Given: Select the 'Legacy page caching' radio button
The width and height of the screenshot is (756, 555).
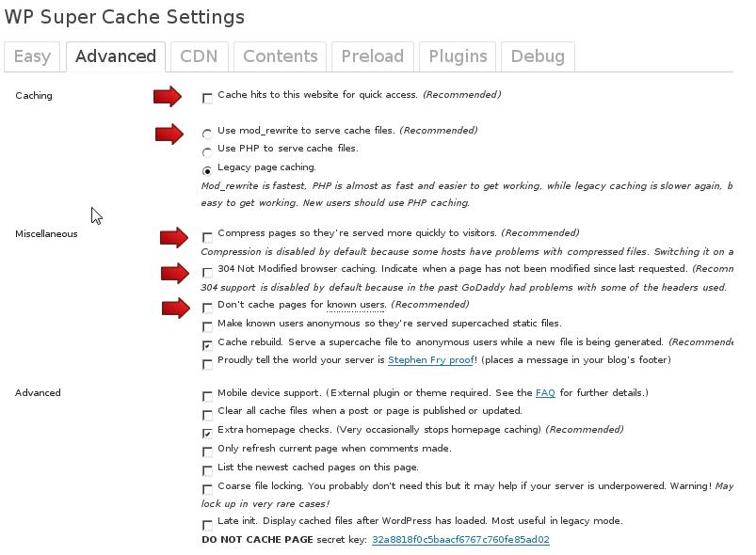Looking at the screenshot, I should (x=207, y=170).
